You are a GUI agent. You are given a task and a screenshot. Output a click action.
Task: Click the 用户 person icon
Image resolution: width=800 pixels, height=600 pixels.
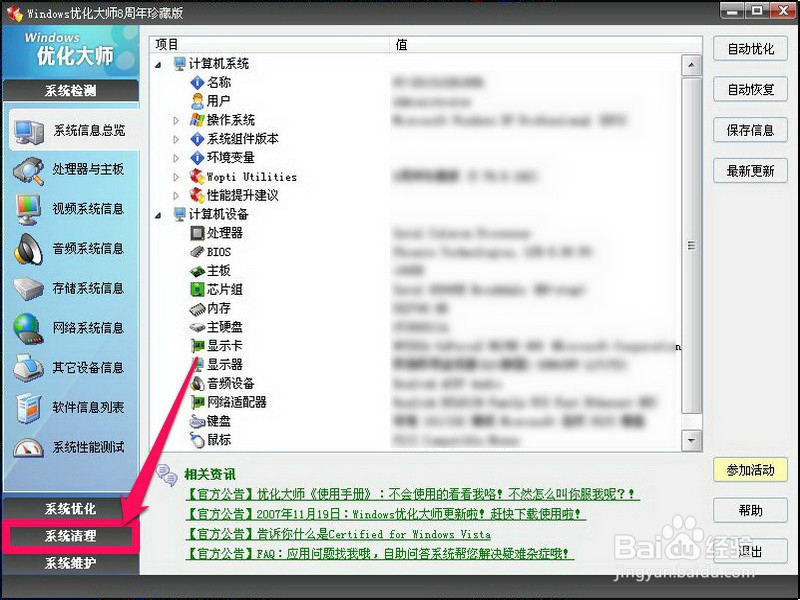coord(197,101)
